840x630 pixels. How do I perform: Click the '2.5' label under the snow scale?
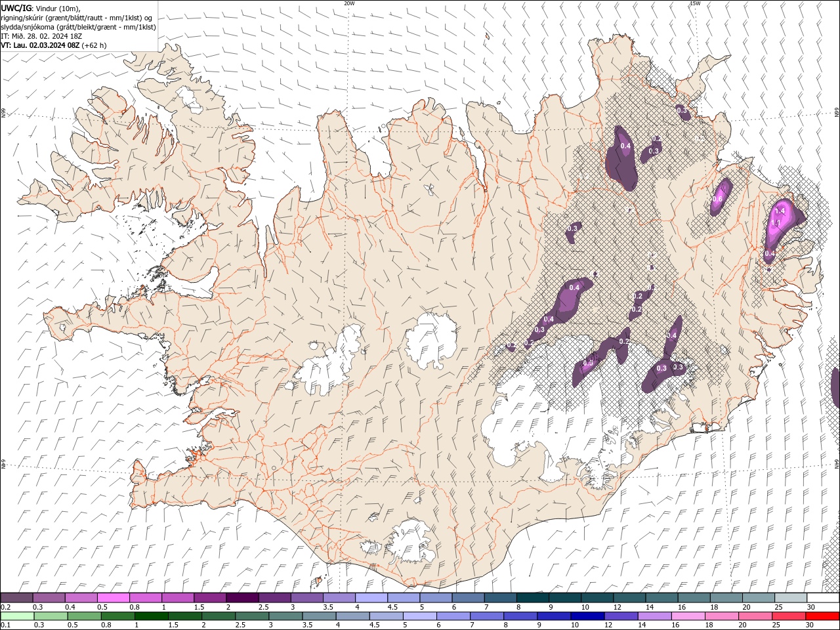[263, 607]
